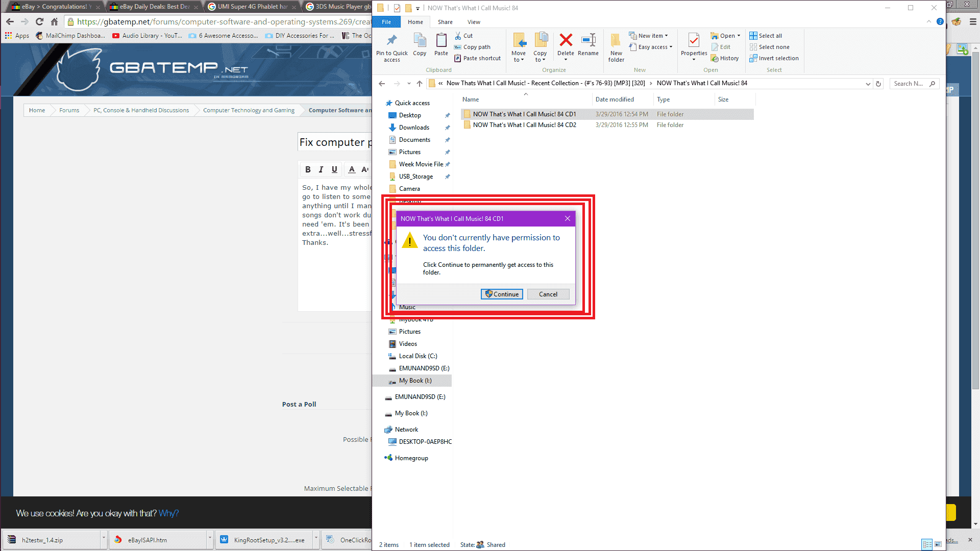Click Why? link in cookie banner
The image size is (980, 551).
coord(168,513)
